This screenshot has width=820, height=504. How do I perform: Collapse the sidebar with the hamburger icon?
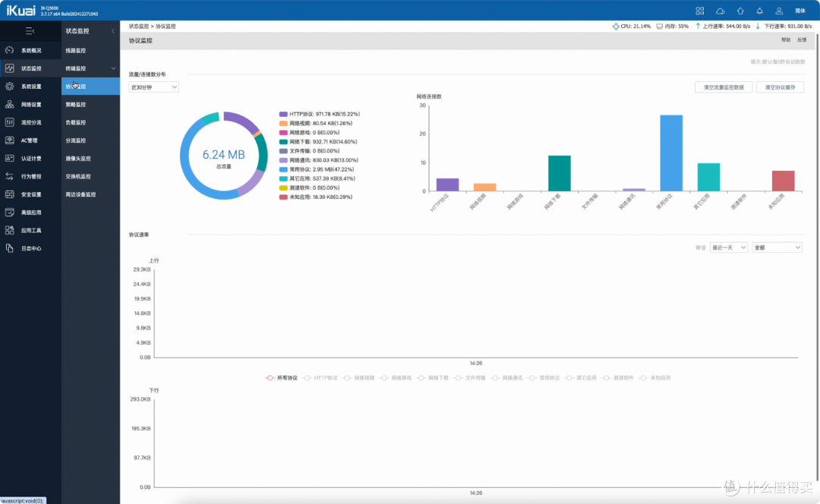pyautogui.click(x=30, y=31)
